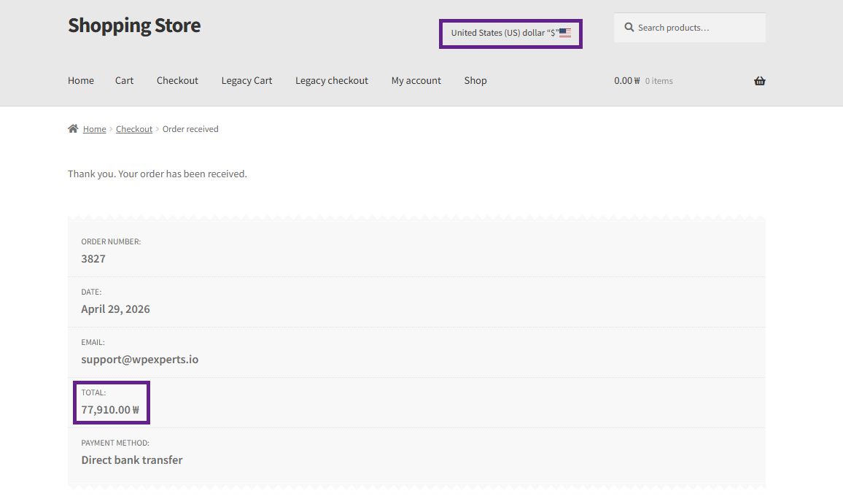Go to the Checkout menu item
This screenshot has height=504, width=843.
click(177, 80)
